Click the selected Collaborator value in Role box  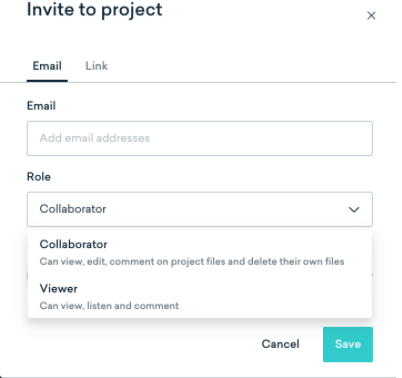[x=73, y=209]
